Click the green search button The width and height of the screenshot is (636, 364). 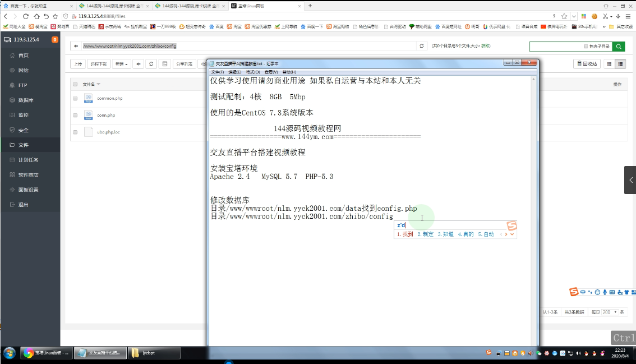(619, 46)
